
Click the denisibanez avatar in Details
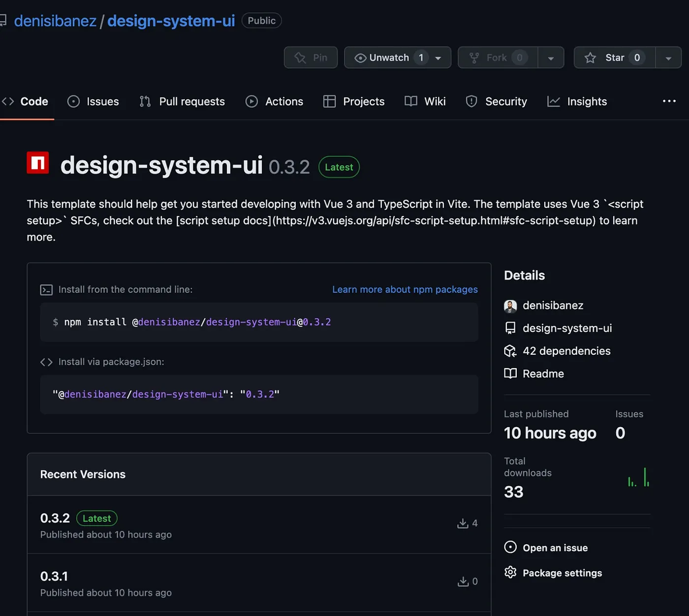click(510, 306)
